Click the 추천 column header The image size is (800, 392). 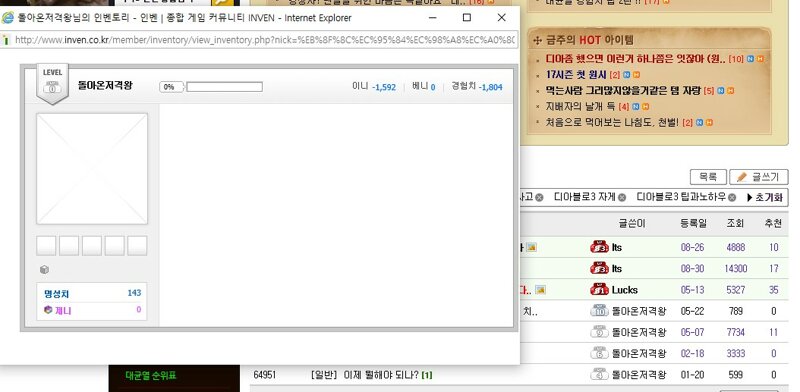pos(772,223)
